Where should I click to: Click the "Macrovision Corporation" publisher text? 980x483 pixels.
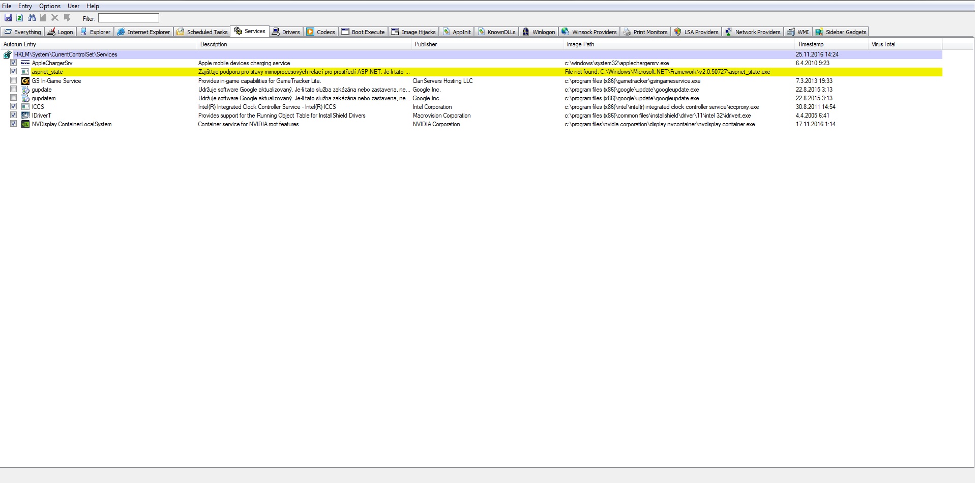[441, 116]
